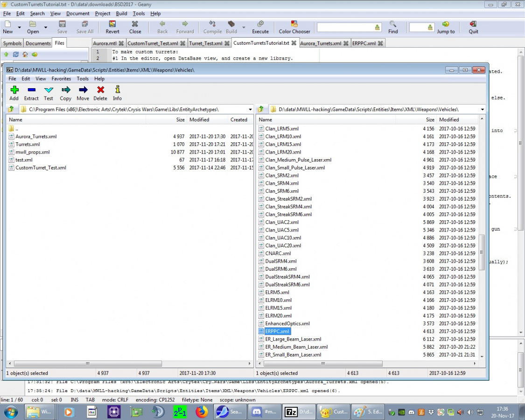Click the Copy icon in 7-Zip toolbar
The height and width of the screenshot is (420, 525).
coord(66,90)
